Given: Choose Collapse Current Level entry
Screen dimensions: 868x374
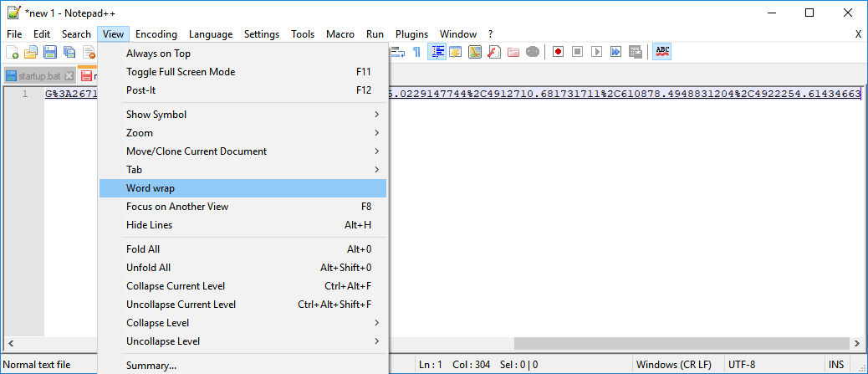Looking at the screenshot, I should [x=243, y=286].
